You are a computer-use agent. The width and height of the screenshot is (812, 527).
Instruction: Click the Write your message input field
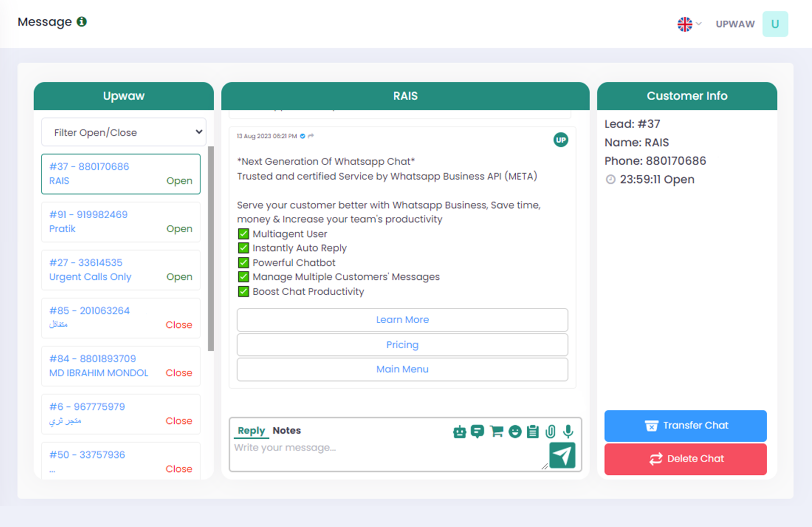pos(388,455)
